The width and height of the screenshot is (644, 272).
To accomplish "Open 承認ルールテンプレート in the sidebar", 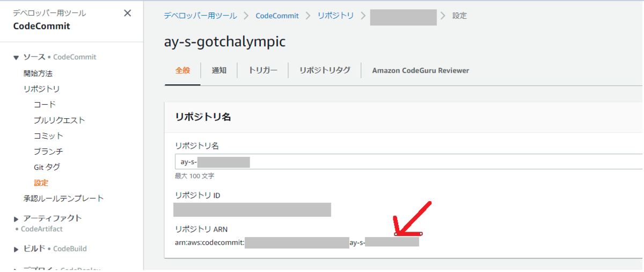I will (x=63, y=198).
